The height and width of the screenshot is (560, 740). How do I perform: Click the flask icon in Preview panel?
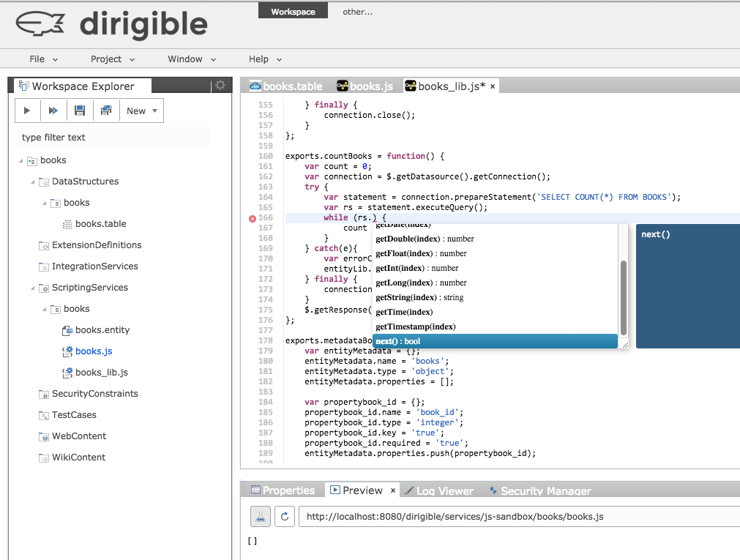(x=261, y=517)
